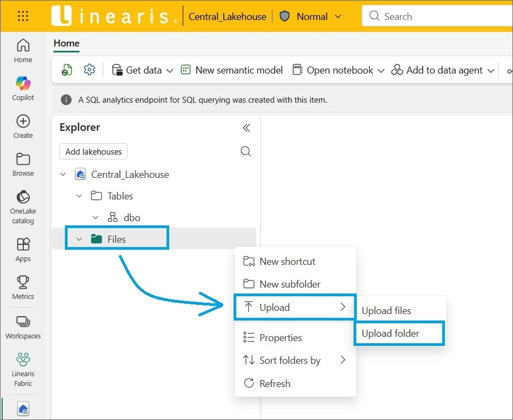Image resolution: width=513 pixels, height=420 pixels.
Task: Collapse the Central_Lakehouse tree node
Action: [63, 175]
